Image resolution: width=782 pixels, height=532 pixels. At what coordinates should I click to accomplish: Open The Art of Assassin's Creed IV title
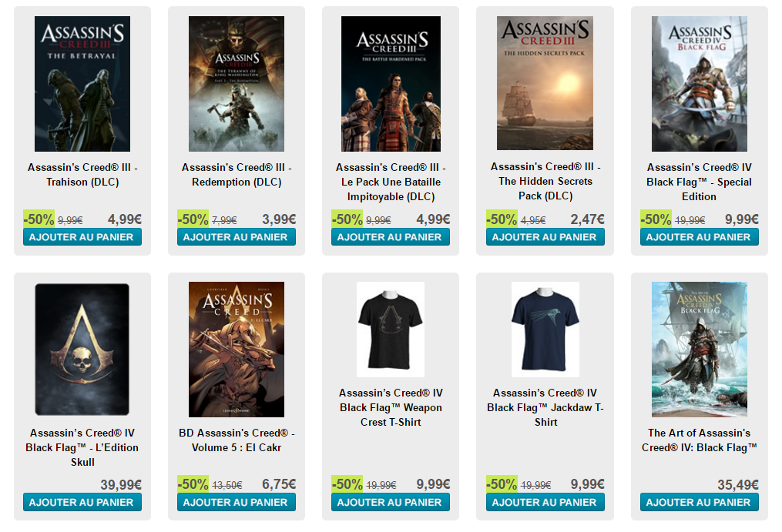click(700, 440)
